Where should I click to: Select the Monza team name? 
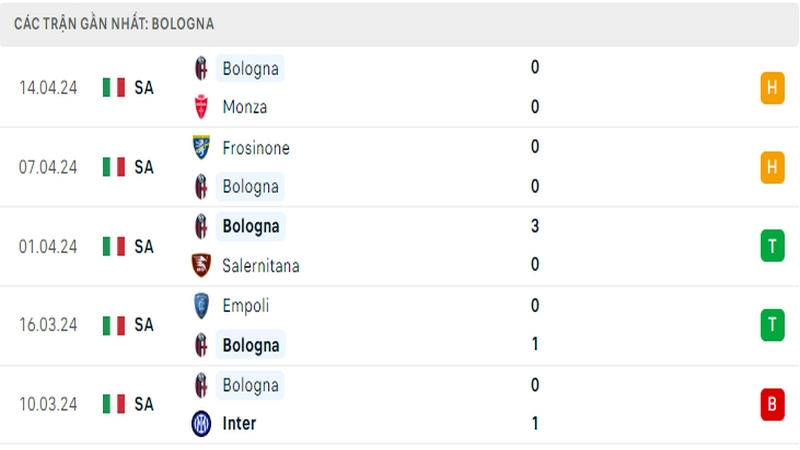click(x=245, y=107)
